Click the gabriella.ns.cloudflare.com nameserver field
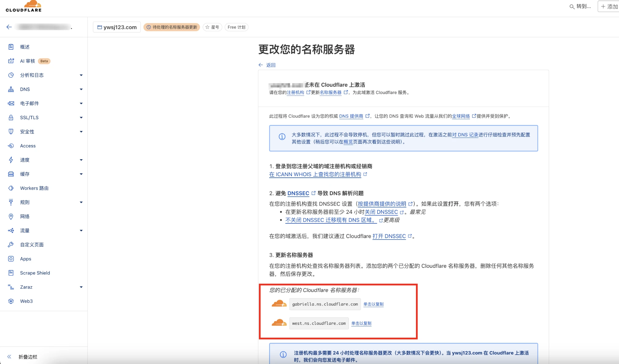The height and width of the screenshot is (364, 619). point(325,304)
